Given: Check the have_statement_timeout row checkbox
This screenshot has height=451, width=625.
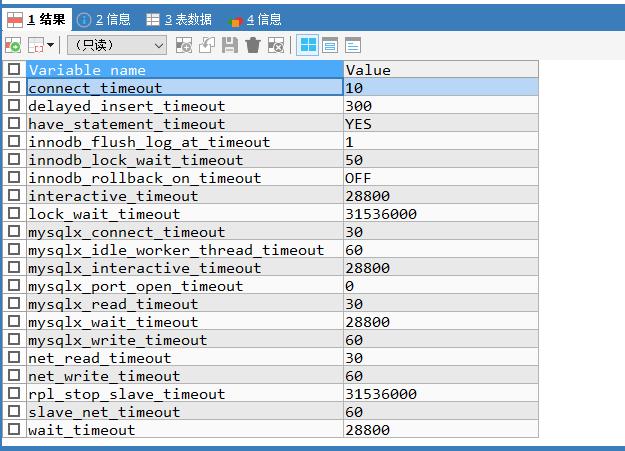Looking at the screenshot, I should pos(14,123).
